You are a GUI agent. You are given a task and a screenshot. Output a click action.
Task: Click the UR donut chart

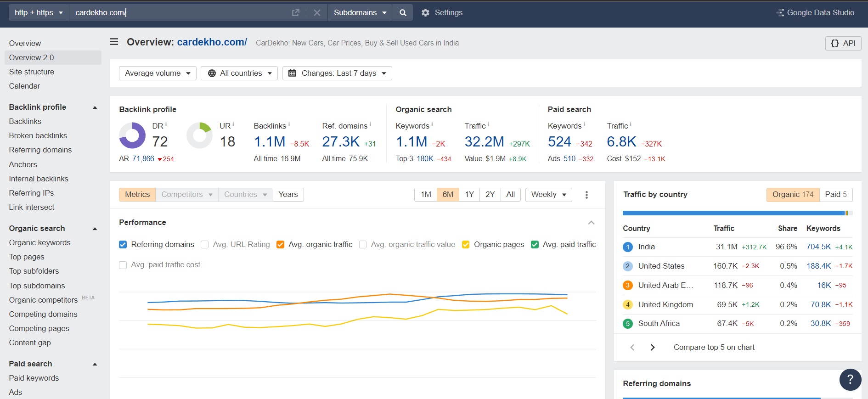[x=199, y=135]
